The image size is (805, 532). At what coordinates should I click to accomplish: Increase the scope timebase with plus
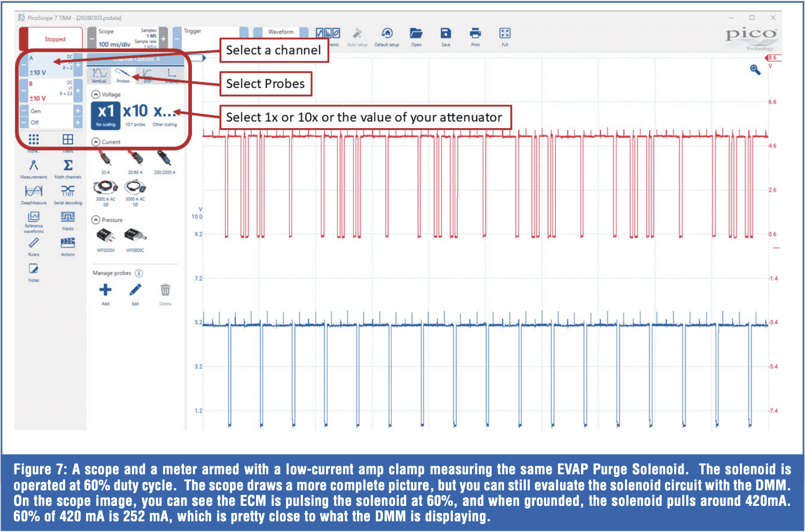pyautogui.click(x=164, y=38)
